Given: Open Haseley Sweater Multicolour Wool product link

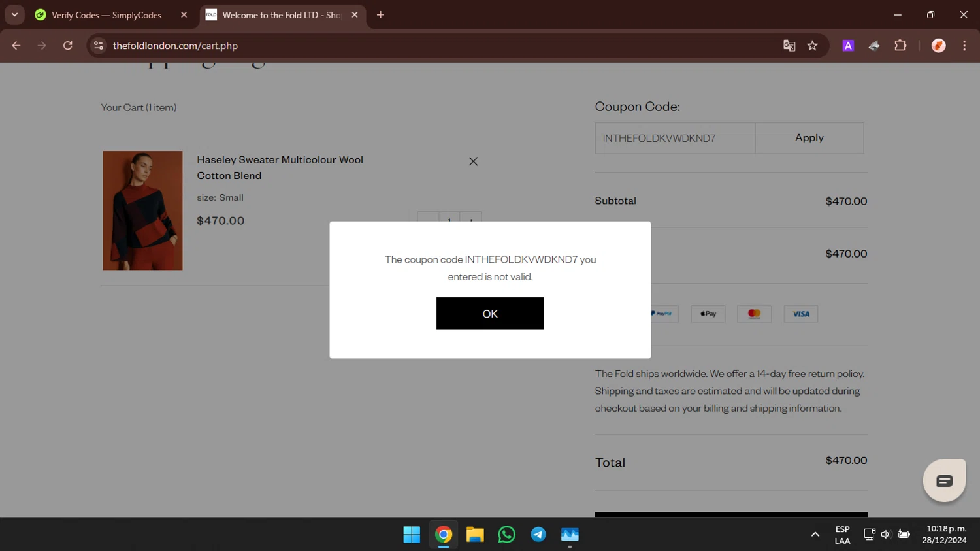Looking at the screenshot, I should pyautogui.click(x=280, y=167).
